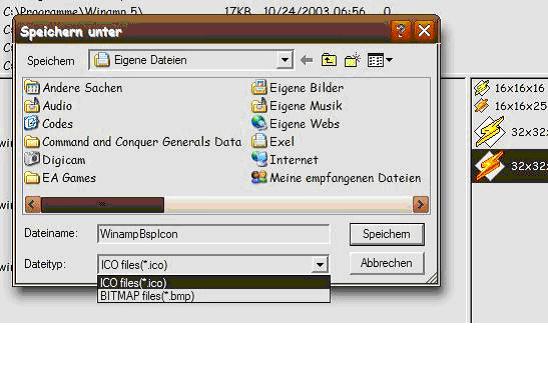Select the Eigene Webs folder icon
This screenshot has height=384, width=548.
pos(259,123)
